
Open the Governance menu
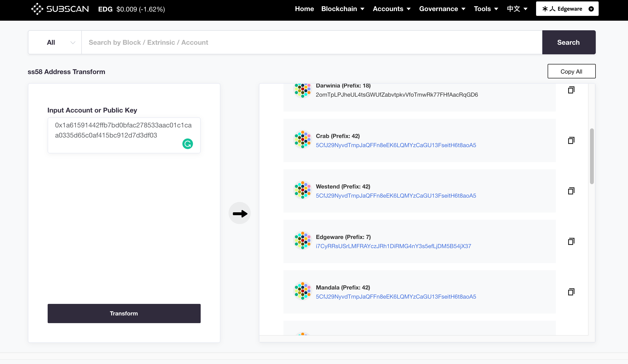[442, 9]
